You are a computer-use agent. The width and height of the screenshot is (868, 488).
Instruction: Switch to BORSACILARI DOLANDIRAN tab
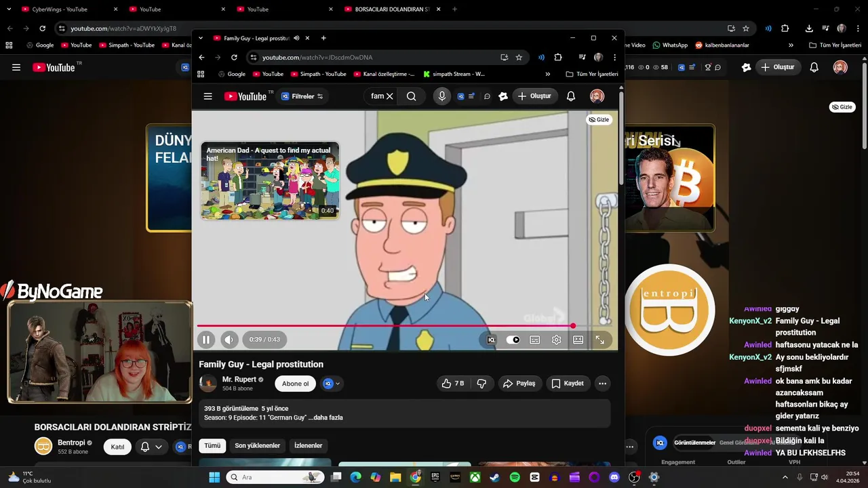(392, 9)
